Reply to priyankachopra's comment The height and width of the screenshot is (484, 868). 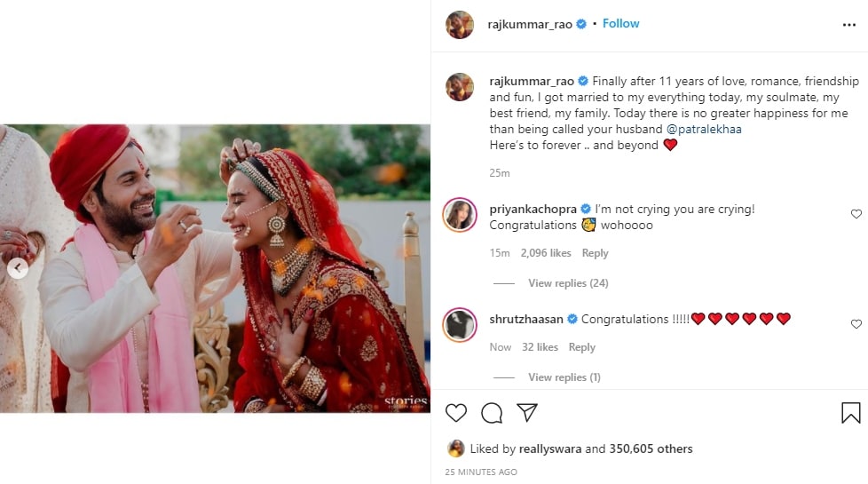click(x=595, y=253)
